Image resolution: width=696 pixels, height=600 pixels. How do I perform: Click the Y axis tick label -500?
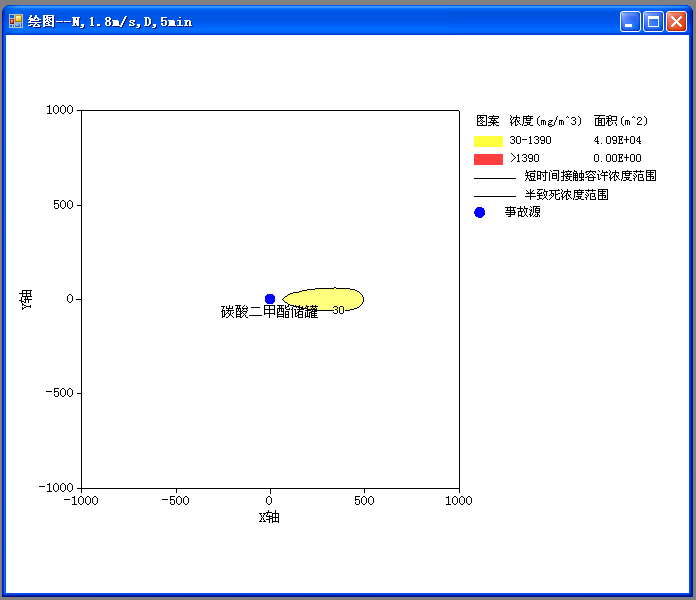59,393
